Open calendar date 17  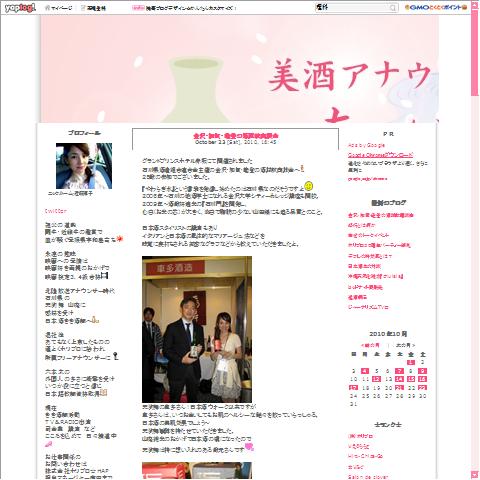[x=353, y=388]
